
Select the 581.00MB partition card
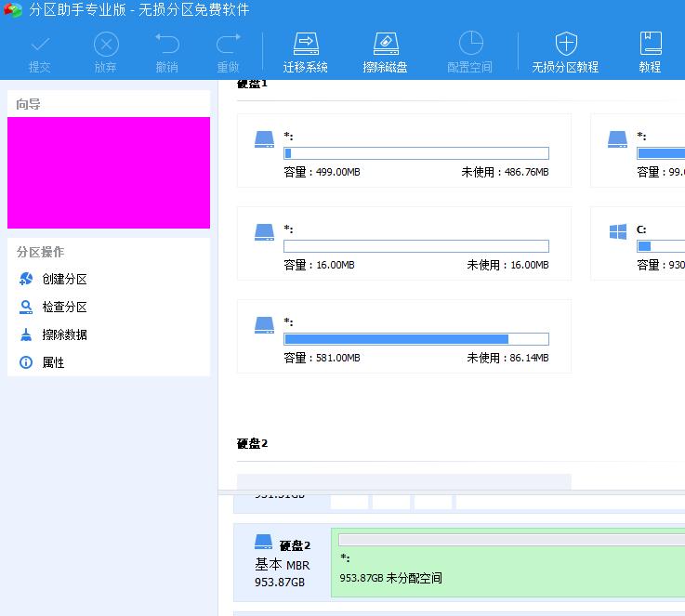point(404,336)
